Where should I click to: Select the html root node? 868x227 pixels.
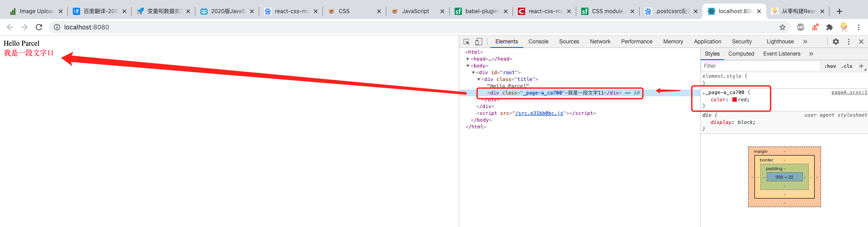coord(474,52)
